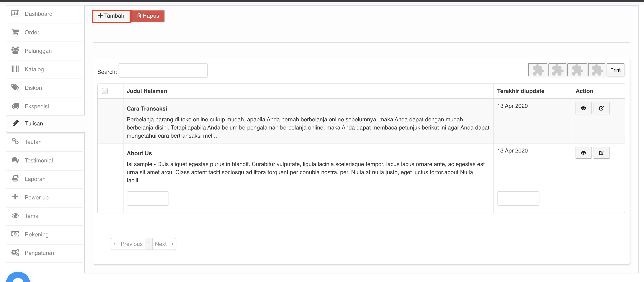
Task: Sort by Judul Halaman column header
Action: pos(147,91)
